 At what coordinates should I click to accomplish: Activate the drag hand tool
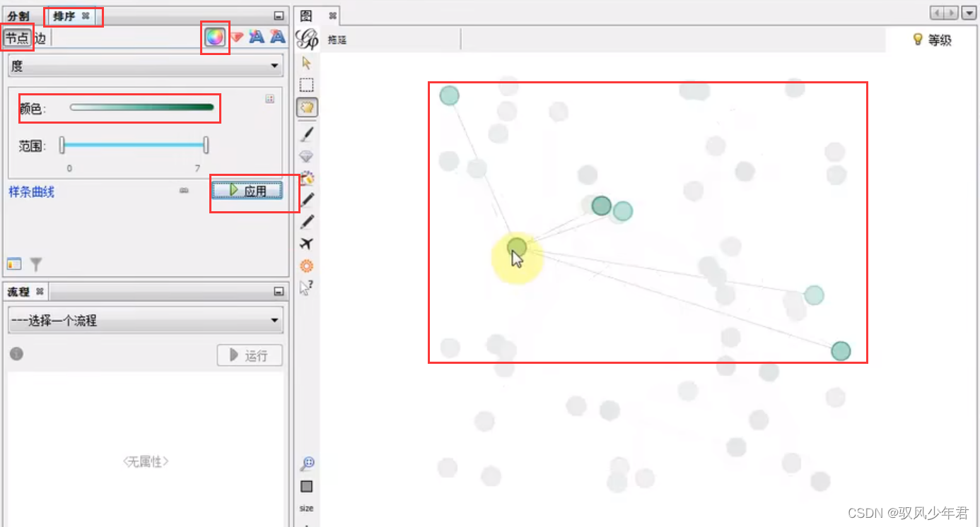coord(307,107)
